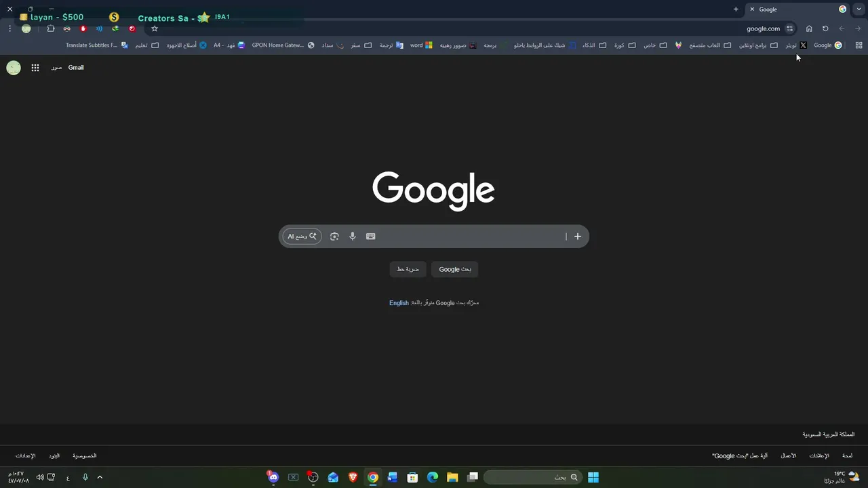Open the Google apps grid icon

[x=35, y=68]
